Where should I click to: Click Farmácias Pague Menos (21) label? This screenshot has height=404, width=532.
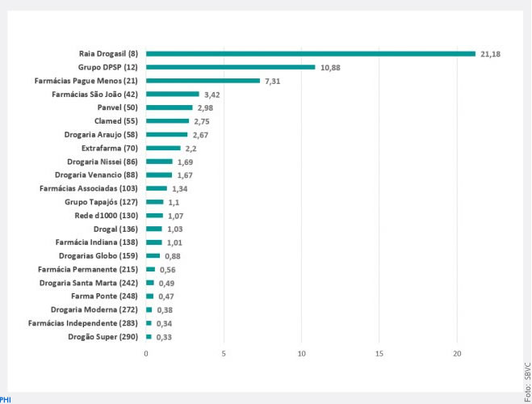(86, 81)
